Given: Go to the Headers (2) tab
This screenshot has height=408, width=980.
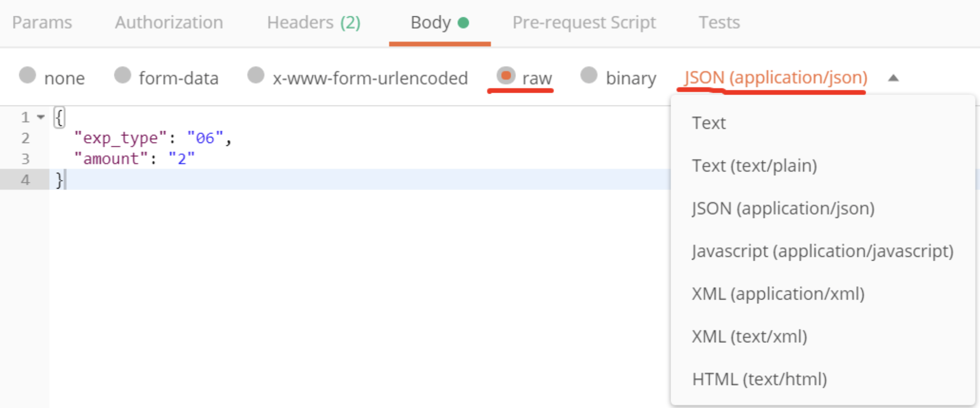Looking at the screenshot, I should (x=314, y=23).
